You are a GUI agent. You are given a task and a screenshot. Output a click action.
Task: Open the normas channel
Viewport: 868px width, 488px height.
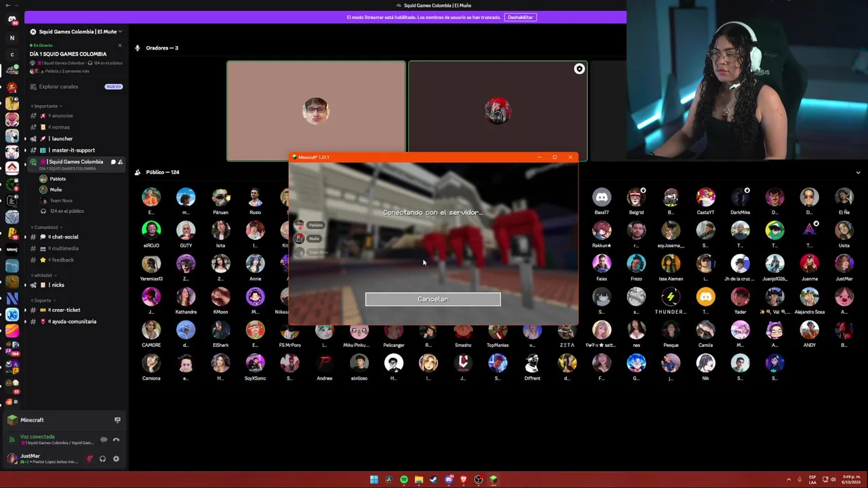75,127
